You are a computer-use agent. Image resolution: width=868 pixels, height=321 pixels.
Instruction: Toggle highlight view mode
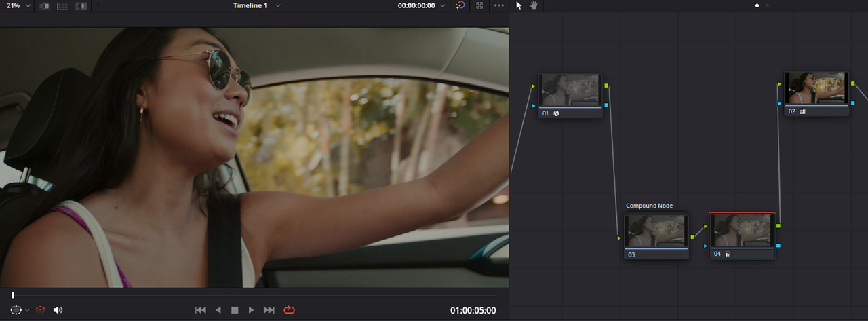pyautogui.click(x=81, y=5)
